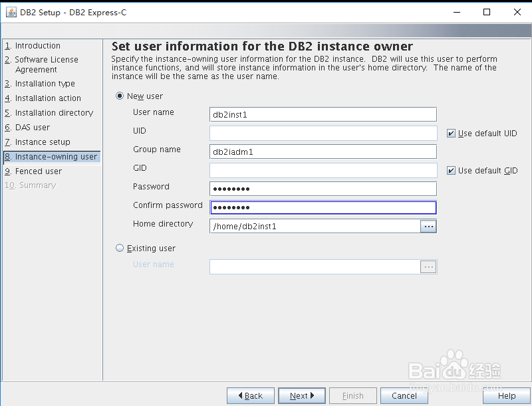Viewport: 532px width, 406px height.
Task: Click the page heading about DB2 instance owner
Action: [x=262, y=46]
